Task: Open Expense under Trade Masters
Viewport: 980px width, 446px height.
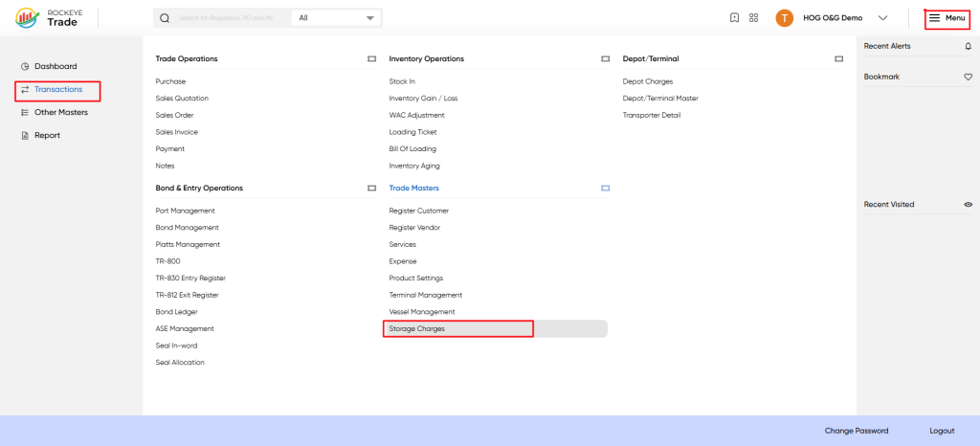Action: pos(403,261)
